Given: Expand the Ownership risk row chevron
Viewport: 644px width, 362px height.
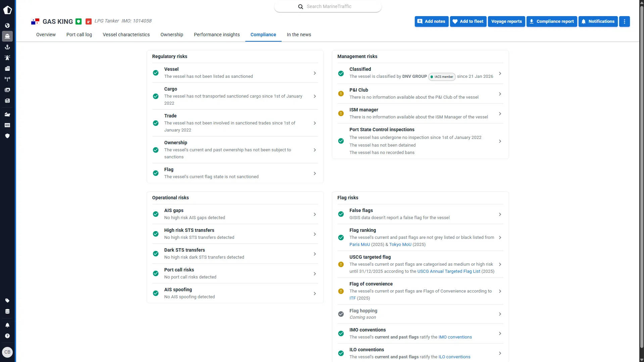Looking at the screenshot, I should 315,150.
